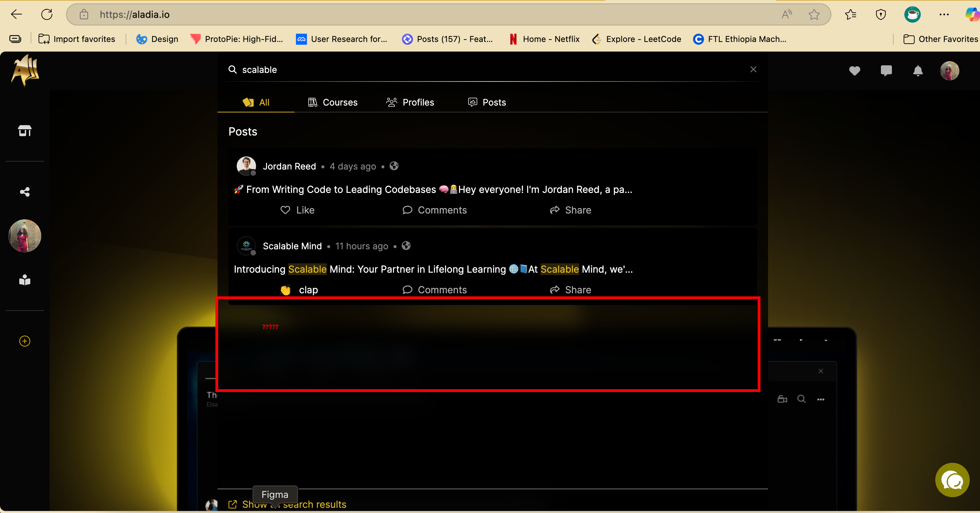
Task: Open the Jordan Reed profile name
Action: pyautogui.click(x=289, y=166)
